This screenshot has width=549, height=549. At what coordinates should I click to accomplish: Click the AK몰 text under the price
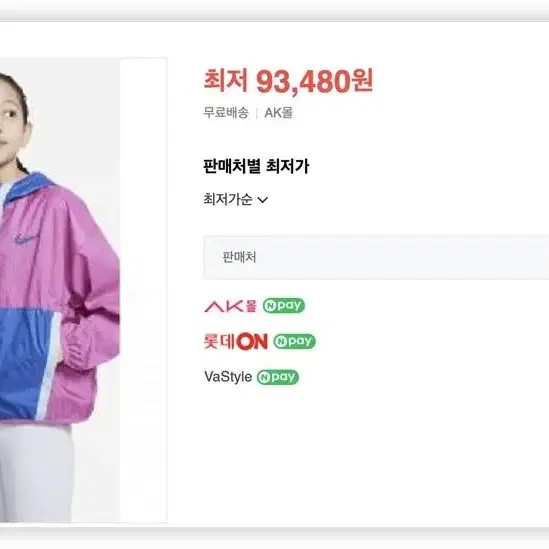click(278, 113)
